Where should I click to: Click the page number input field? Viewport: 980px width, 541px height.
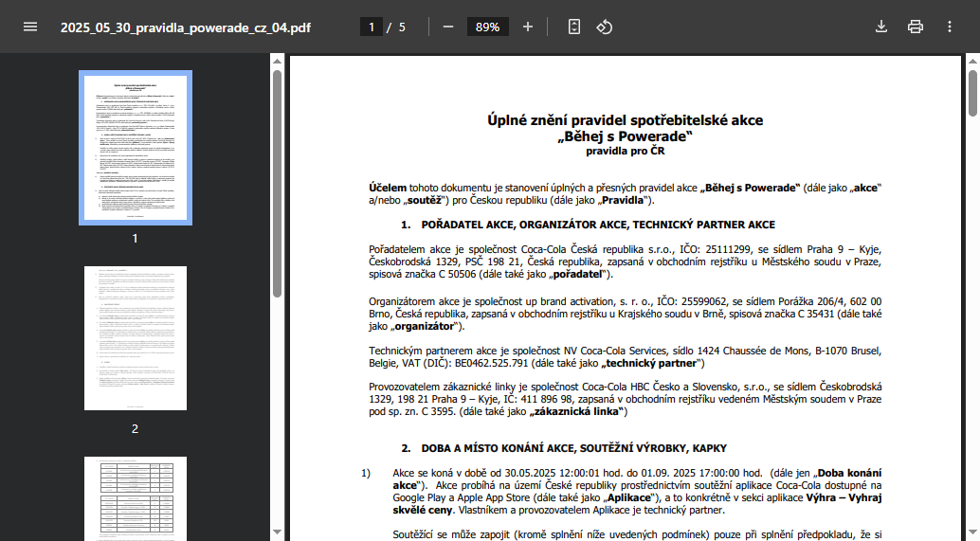coord(372,27)
